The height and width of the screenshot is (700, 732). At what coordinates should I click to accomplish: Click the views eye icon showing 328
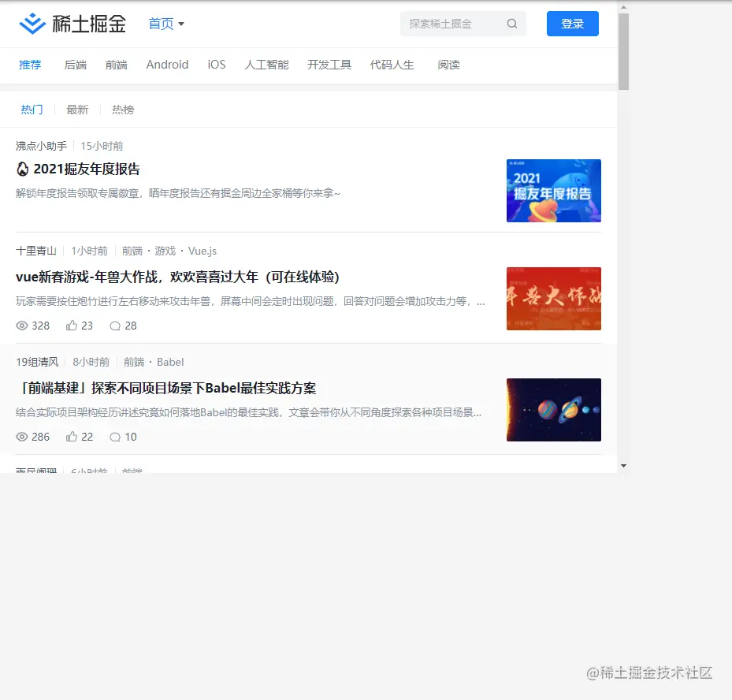point(22,326)
